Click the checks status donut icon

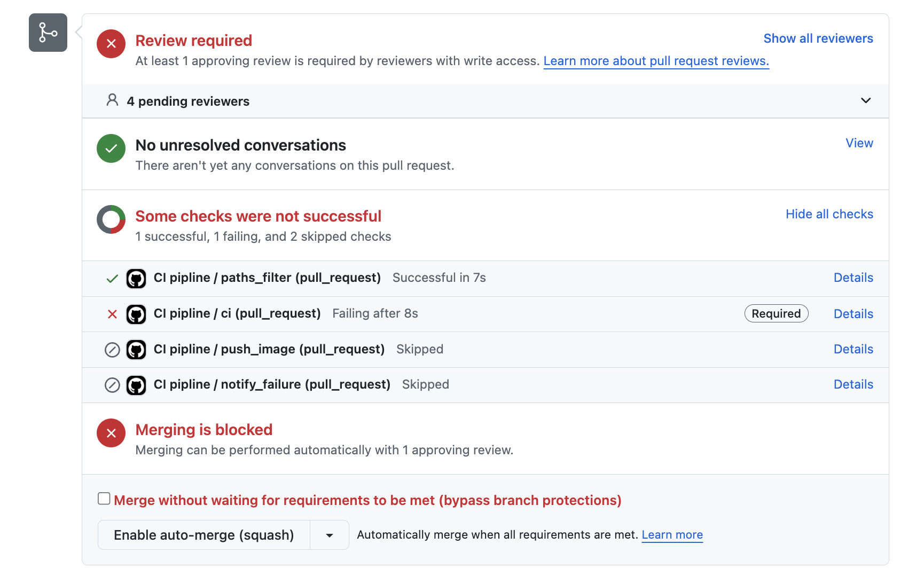pos(111,219)
